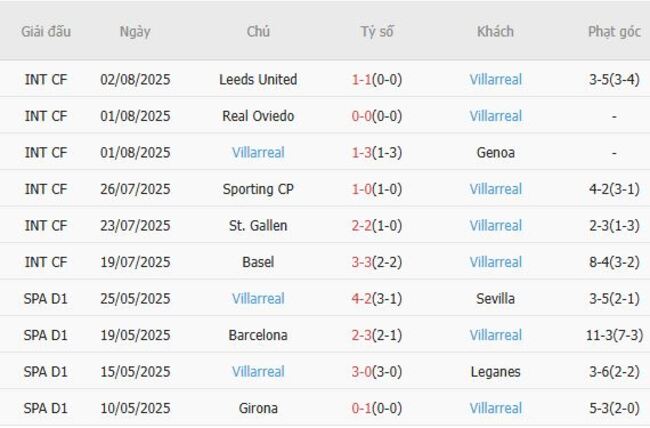The image size is (650, 428).
Task: Open the Villarreal home link versus Sevilla
Action: point(258,299)
